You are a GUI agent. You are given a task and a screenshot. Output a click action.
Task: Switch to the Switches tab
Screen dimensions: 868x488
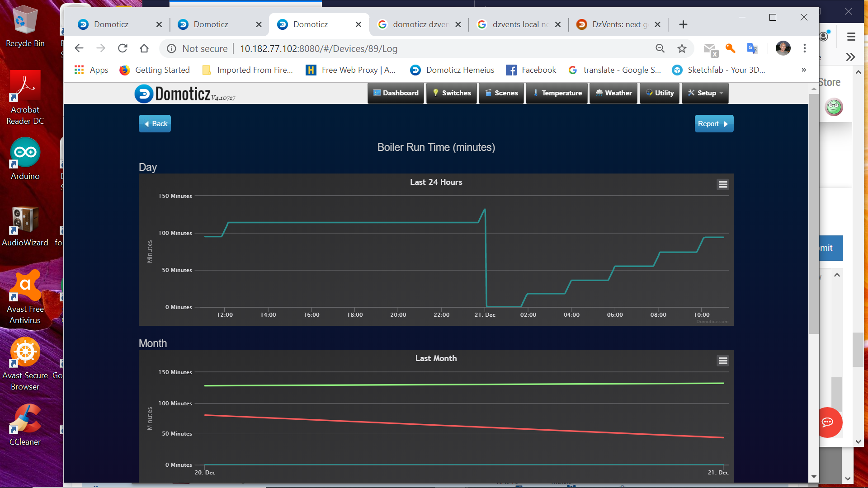tap(451, 93)
